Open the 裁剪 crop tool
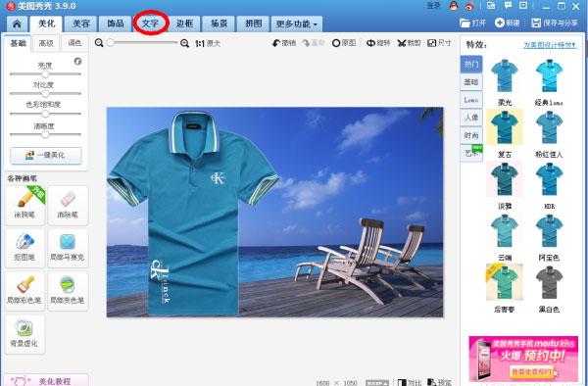 [x=409, y=43]
